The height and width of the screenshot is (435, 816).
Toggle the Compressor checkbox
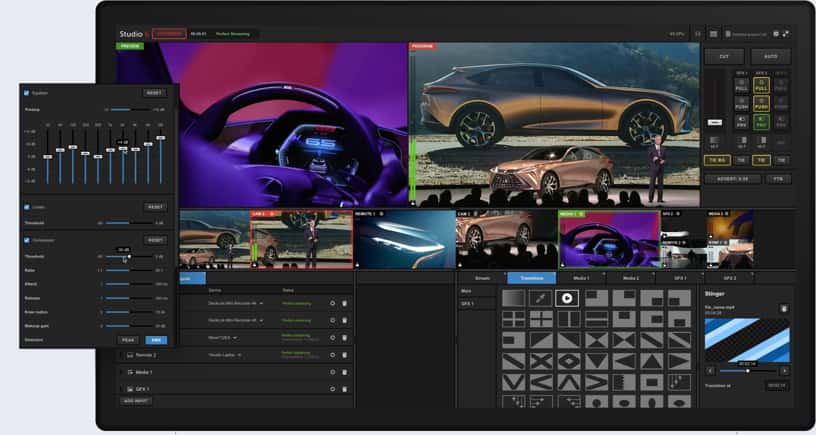click(x=27, y=240)
